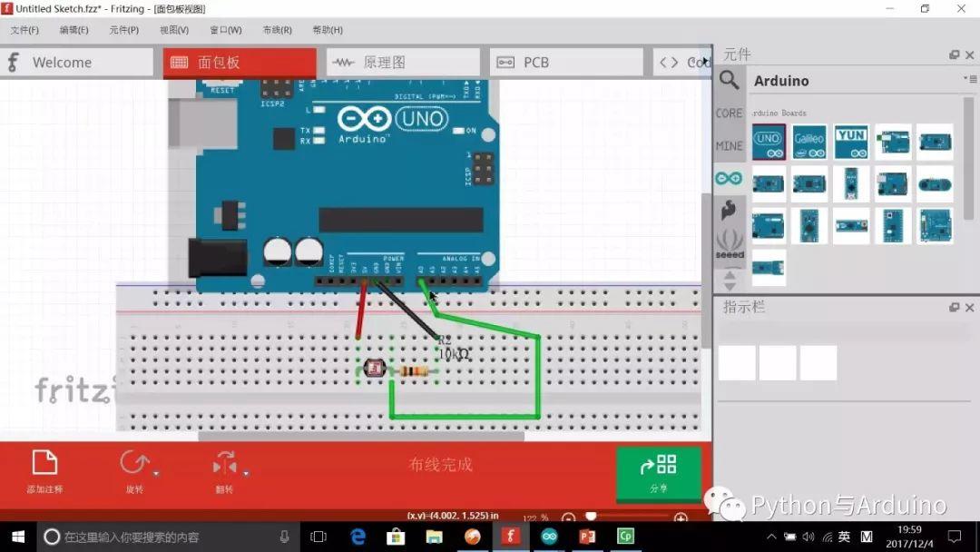Click the green 分享 share button

point(658,474)
